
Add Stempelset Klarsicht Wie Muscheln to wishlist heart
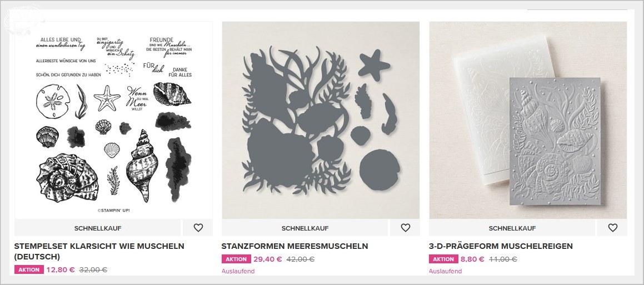tap(198, 228)
